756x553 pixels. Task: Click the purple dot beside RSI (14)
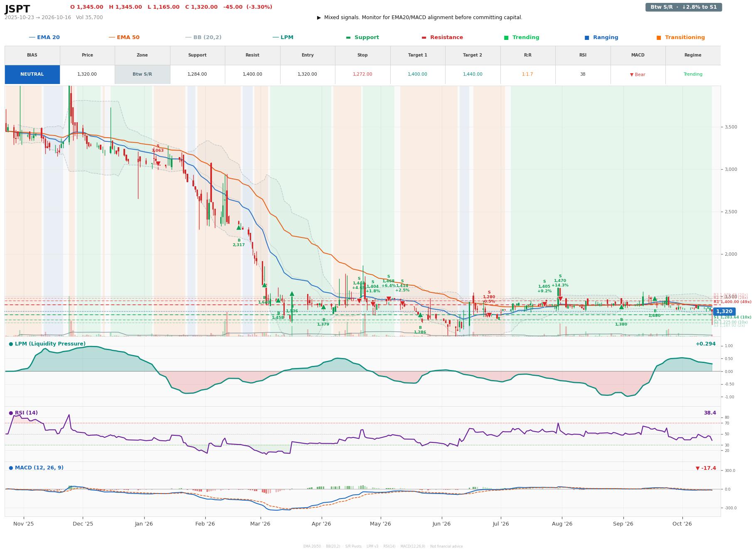pos(11,413)
